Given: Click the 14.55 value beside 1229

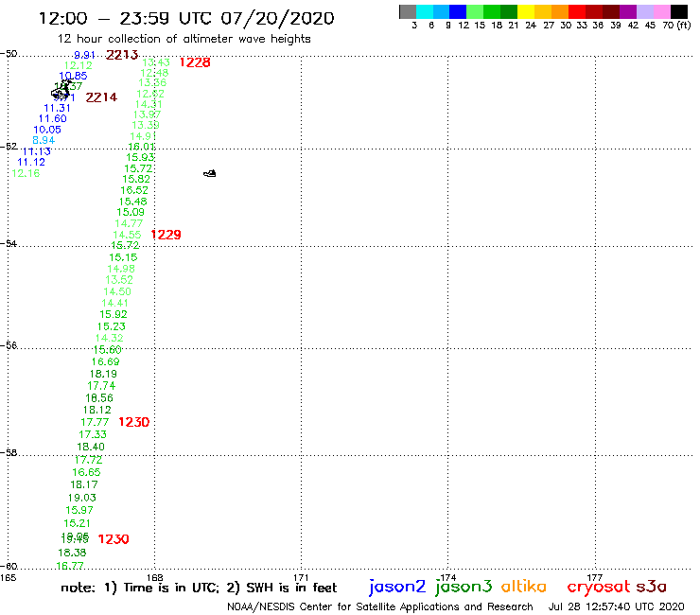Looking at the screenshot, I should (127, 235).
